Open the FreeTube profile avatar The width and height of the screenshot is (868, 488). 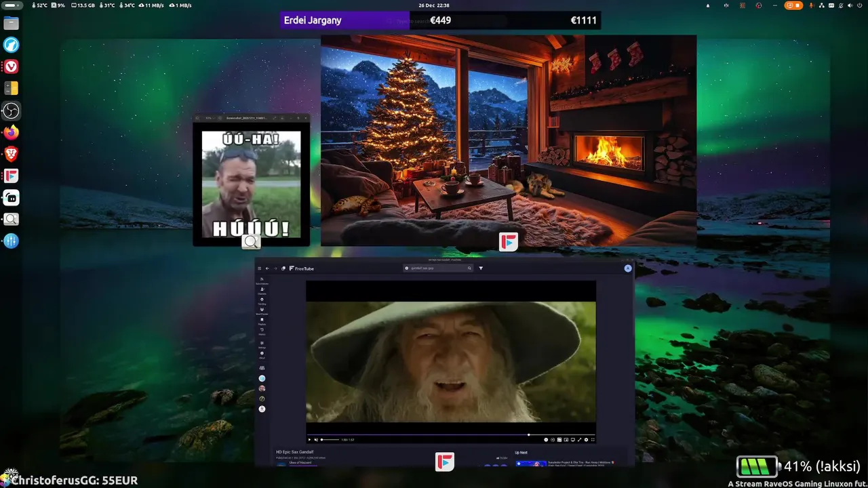pyautogui.click(x=628, y=268)
